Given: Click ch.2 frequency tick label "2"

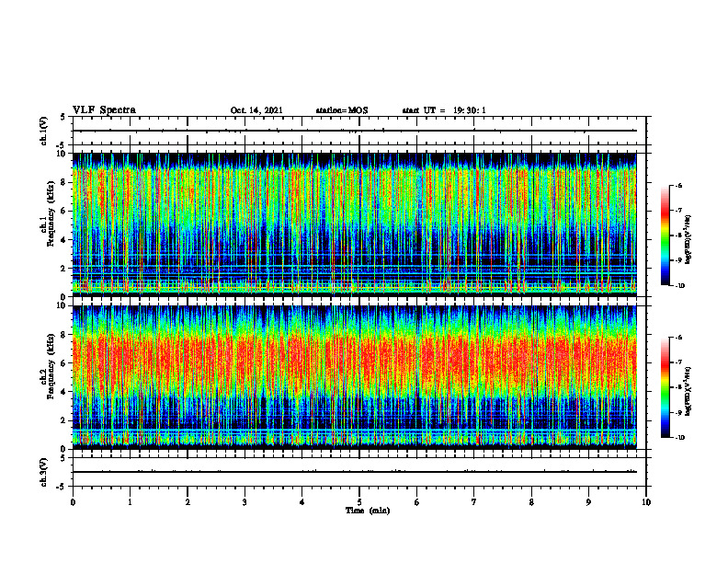Looking at the screenshot, I should (64, 420).
